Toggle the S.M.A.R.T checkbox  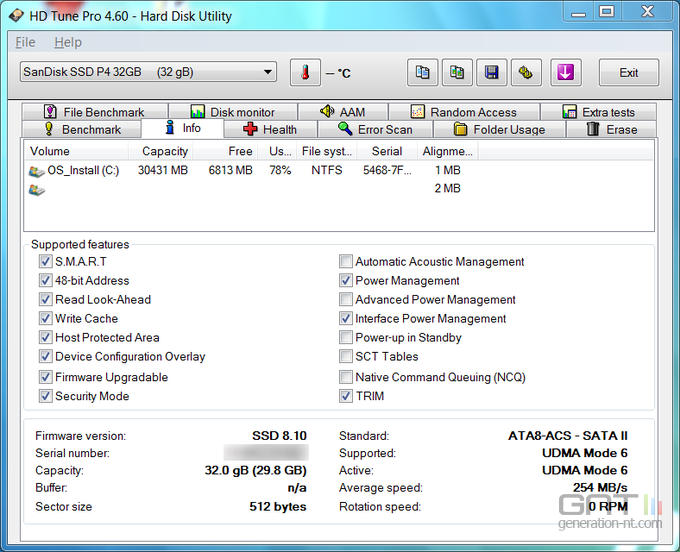tap(46, 261)
